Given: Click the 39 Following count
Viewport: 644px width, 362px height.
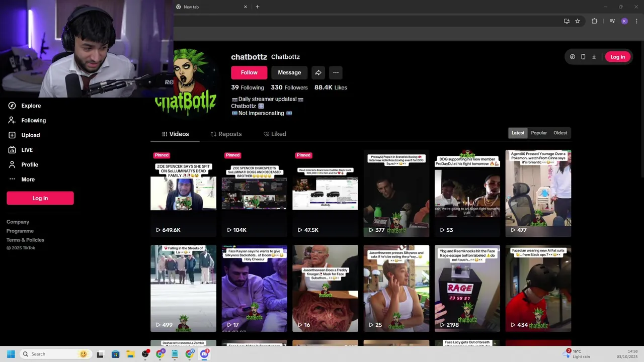Looking at the screenshot, I should pyautogui.click(x=248, y=87).
